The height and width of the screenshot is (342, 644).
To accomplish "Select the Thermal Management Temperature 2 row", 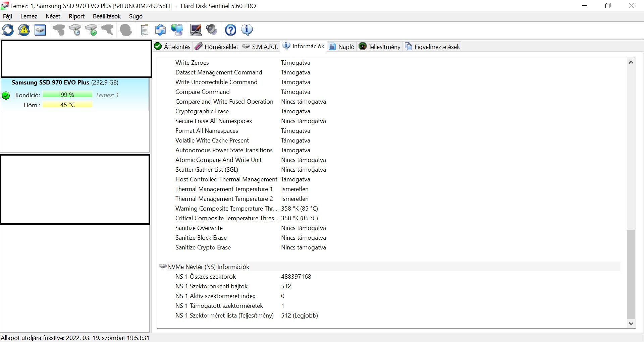I will (x=389, y=199).
